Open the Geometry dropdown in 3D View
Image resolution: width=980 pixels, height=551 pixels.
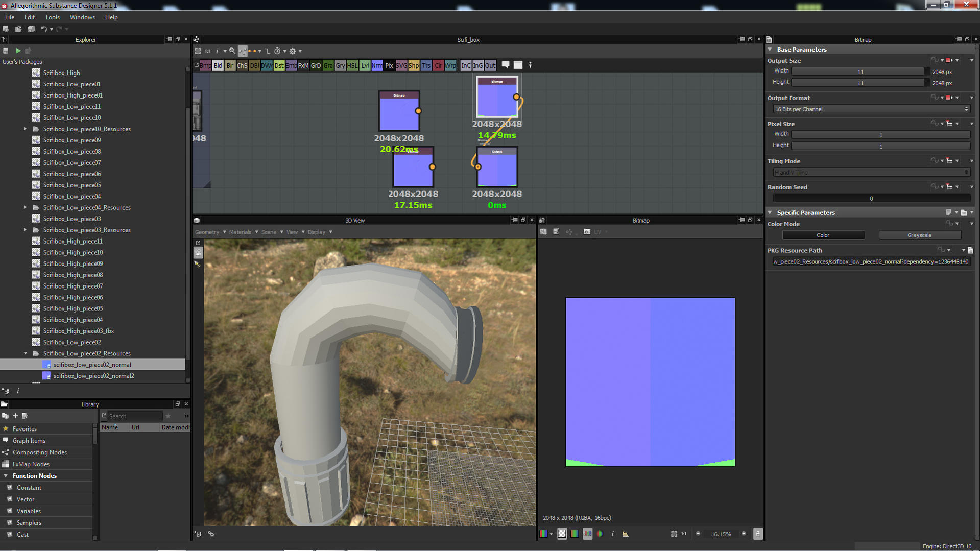(x=210, y=232)
